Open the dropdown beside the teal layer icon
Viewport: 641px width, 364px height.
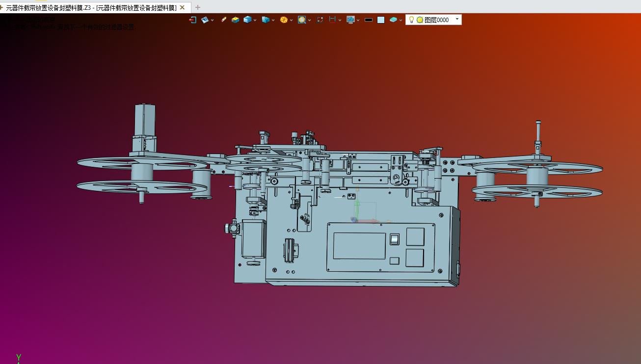[401, 20]
